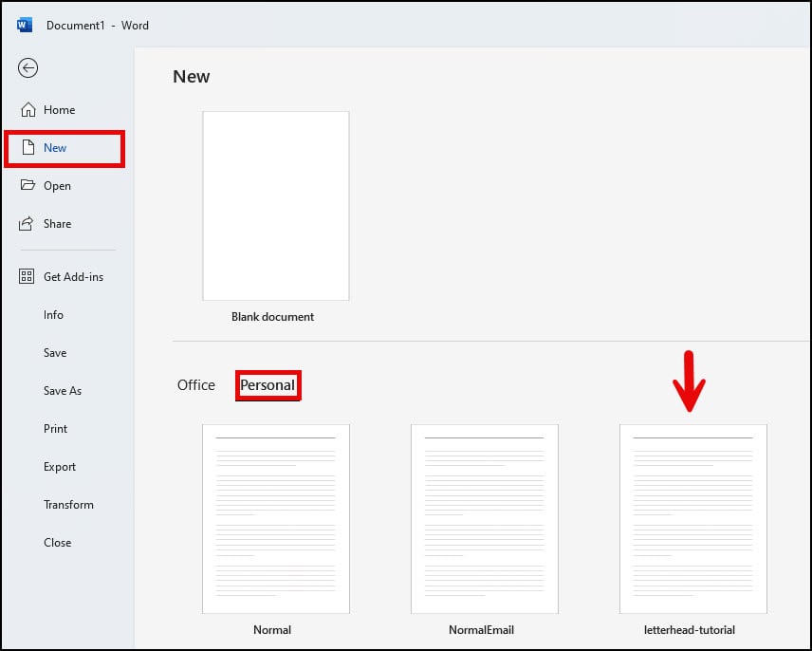The height and width of the screenshot is (651, 812).
Task: Click the Get Add-ins grid icon
Action: coord(28,277)
